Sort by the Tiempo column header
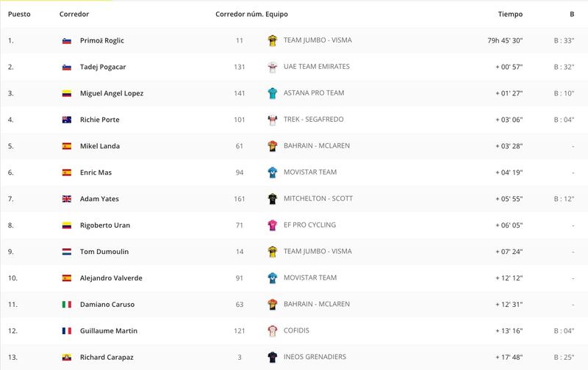The image size is (588, 370). coord(510,14)
